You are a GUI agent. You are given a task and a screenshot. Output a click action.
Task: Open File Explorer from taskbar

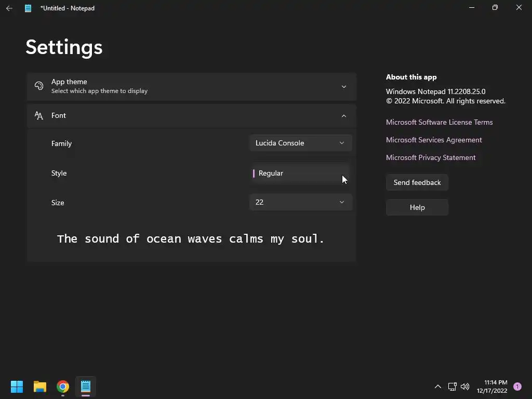(x=39, y=387)
